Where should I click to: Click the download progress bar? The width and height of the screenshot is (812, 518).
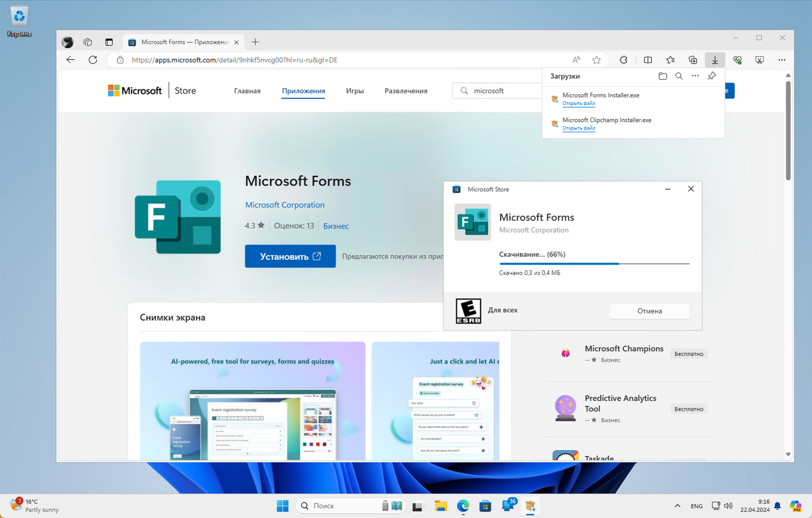coord(594,264)
